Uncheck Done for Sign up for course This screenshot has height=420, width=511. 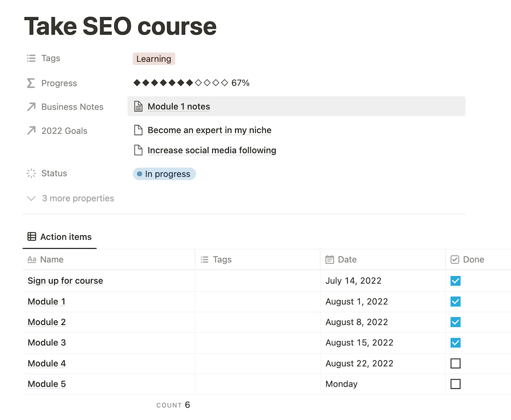coord(456,281)
